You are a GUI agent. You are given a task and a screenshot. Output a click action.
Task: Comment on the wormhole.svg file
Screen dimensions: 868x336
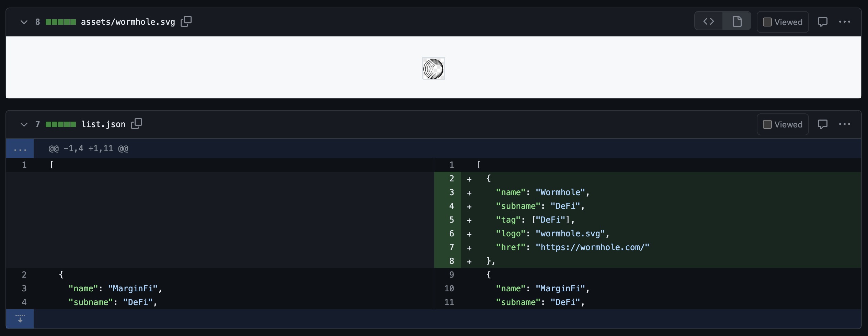(x=823, y=22)
